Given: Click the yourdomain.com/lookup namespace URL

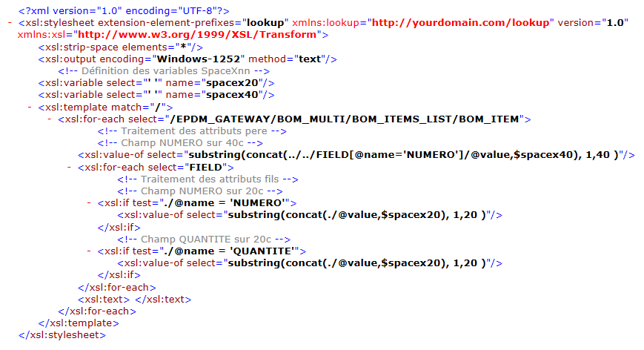Looking at the screenshot, I should pyautogui.click(x=460, y=23).
